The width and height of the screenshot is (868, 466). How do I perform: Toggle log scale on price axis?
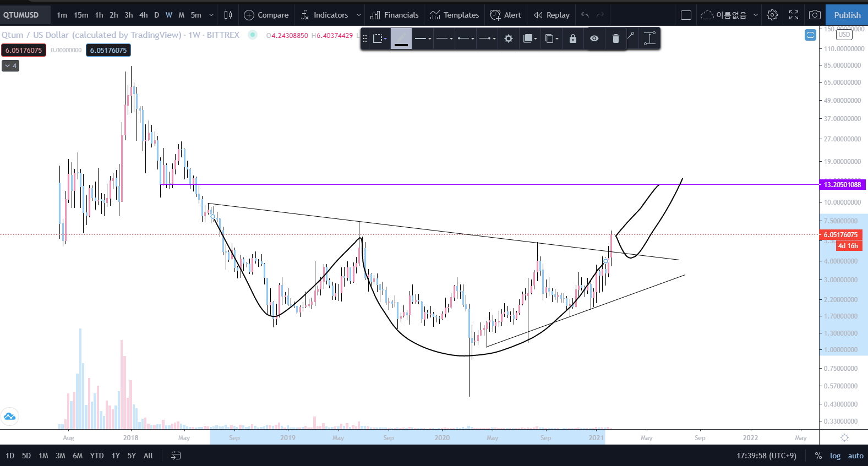pyautogui.click(x=835, y=456)
